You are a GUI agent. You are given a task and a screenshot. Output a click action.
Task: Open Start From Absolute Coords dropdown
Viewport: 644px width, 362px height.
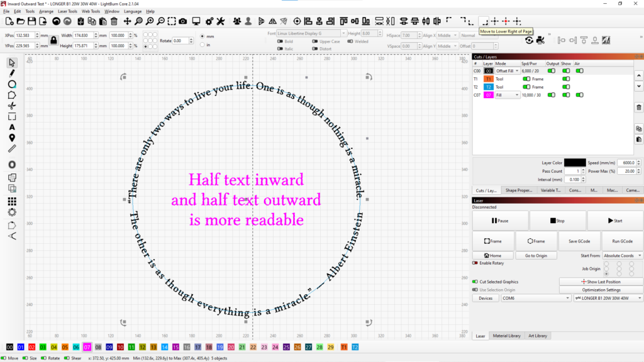coord(622,256)
